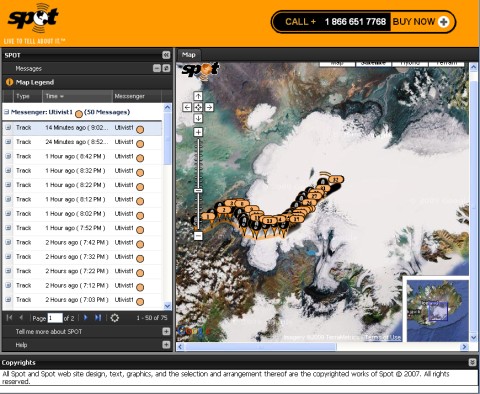This screenshot has width=480, height=394.
Task: Expand the Help section
Action: coord(166,345)
